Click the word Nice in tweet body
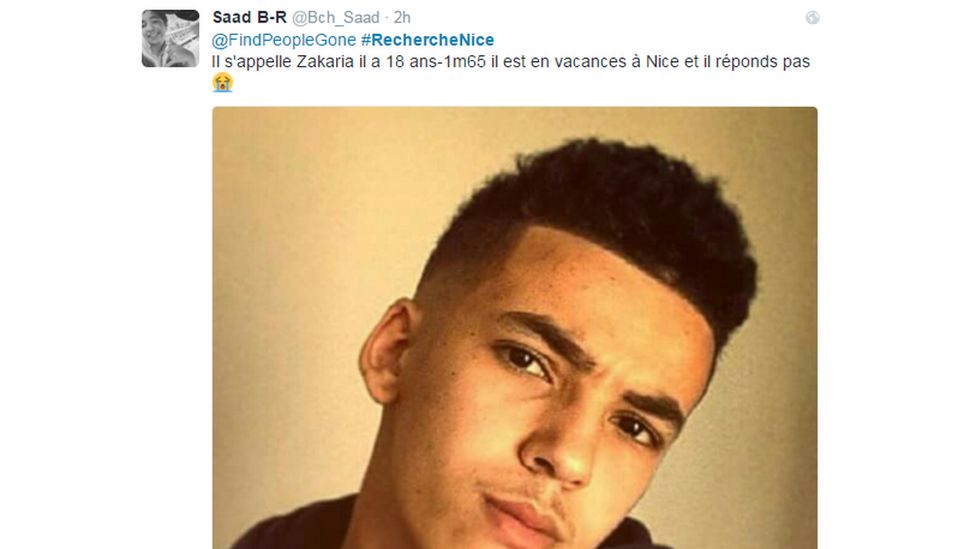 [662, 62]
